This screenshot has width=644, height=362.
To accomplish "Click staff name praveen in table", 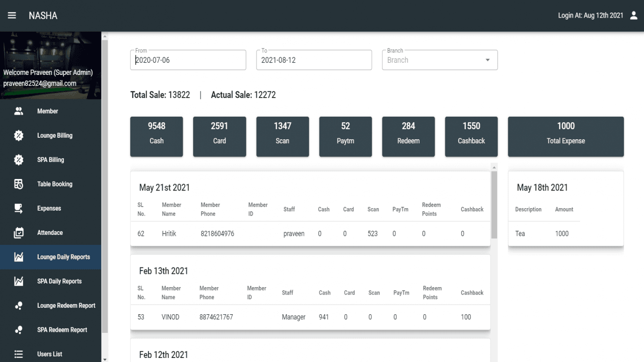I will point(294,234).
